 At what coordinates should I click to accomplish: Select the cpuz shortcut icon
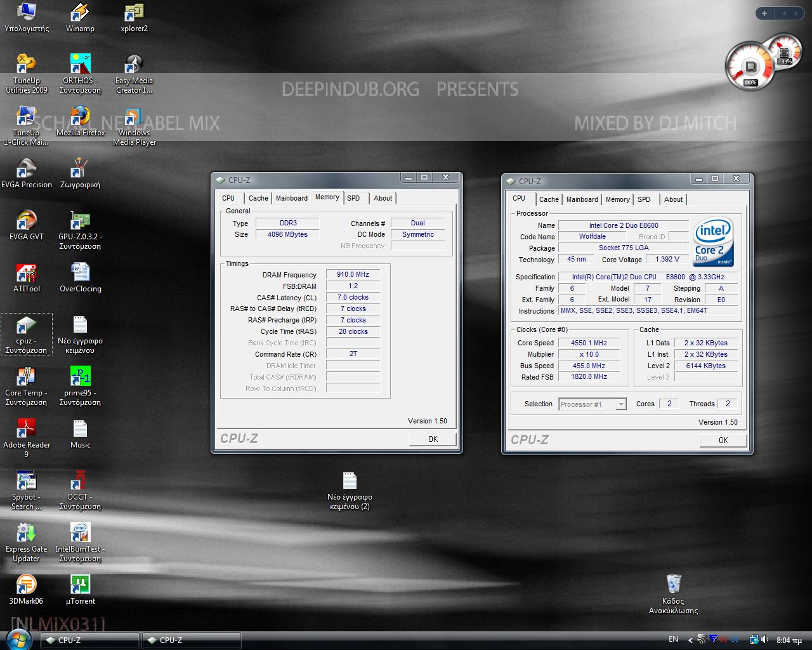(27, 335)
